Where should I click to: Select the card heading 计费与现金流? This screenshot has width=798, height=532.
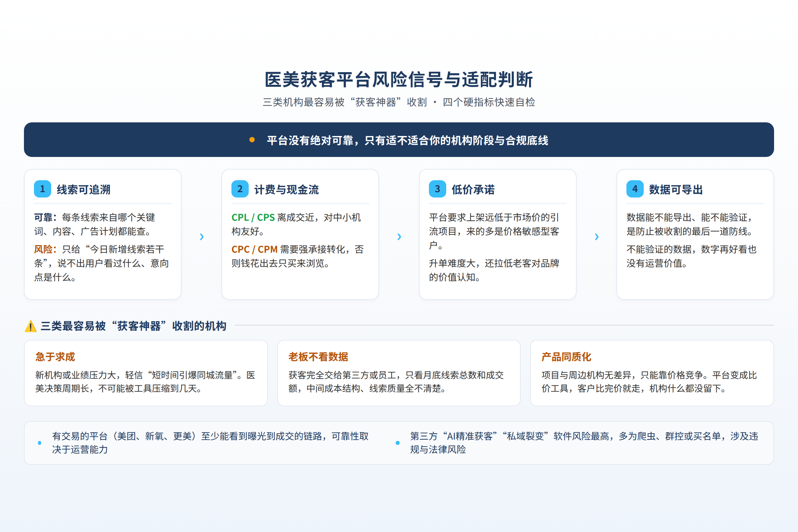286,189
